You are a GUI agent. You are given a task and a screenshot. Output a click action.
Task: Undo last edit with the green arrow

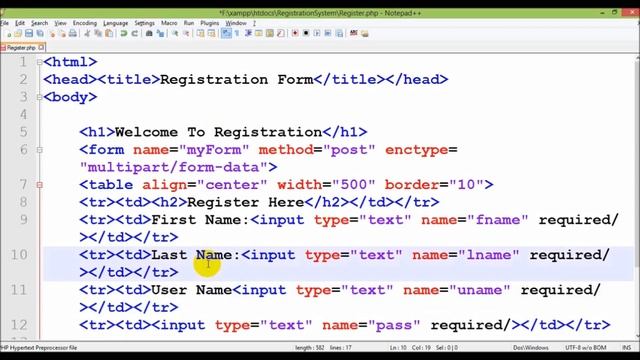coord(123,33)
